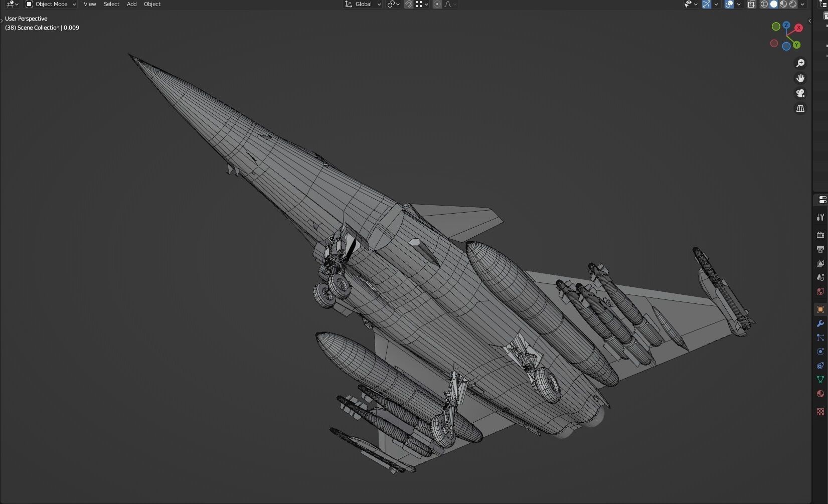Image resolution: width=828 pixels, height=504 pixels.
Task: Expand the toolbar arrow at the viewport's left edge
Action: [2, 20]
